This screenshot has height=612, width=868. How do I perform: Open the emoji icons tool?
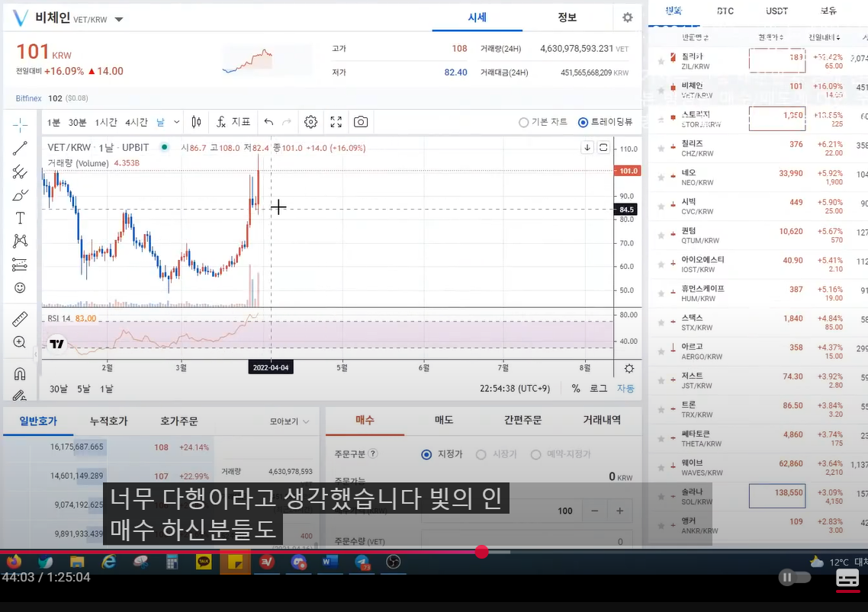pos(20,288)
